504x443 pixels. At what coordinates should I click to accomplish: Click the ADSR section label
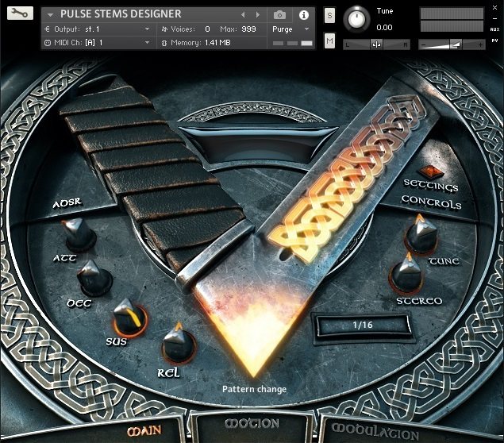(x=67, y=204)
